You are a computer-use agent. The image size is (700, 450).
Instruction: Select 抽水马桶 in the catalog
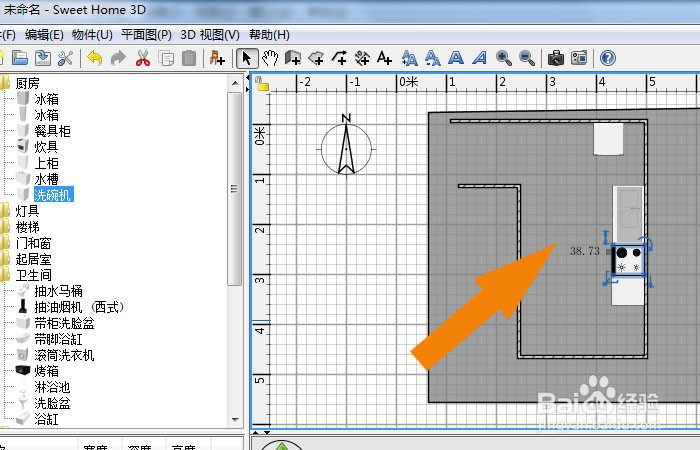58,291
